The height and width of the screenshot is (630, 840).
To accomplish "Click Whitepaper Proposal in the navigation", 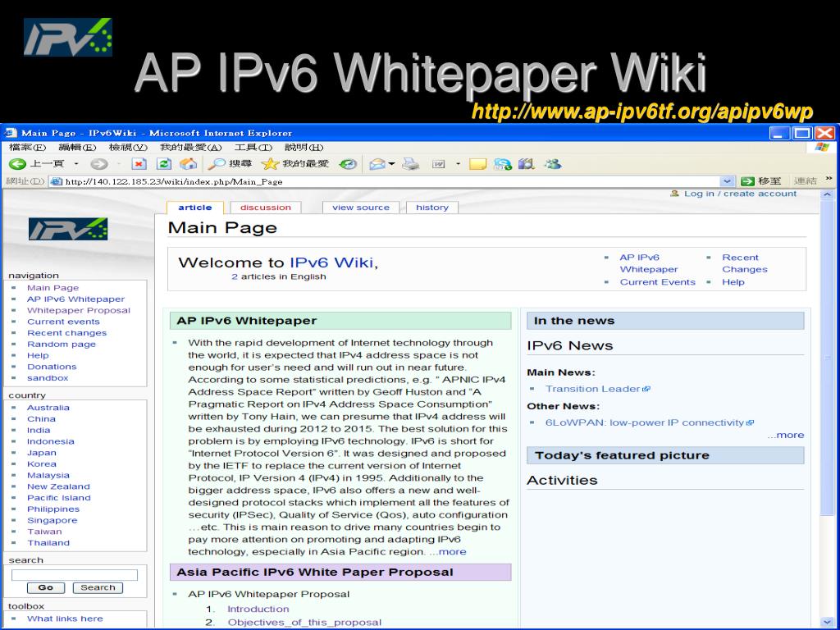I will coord(79,310).
